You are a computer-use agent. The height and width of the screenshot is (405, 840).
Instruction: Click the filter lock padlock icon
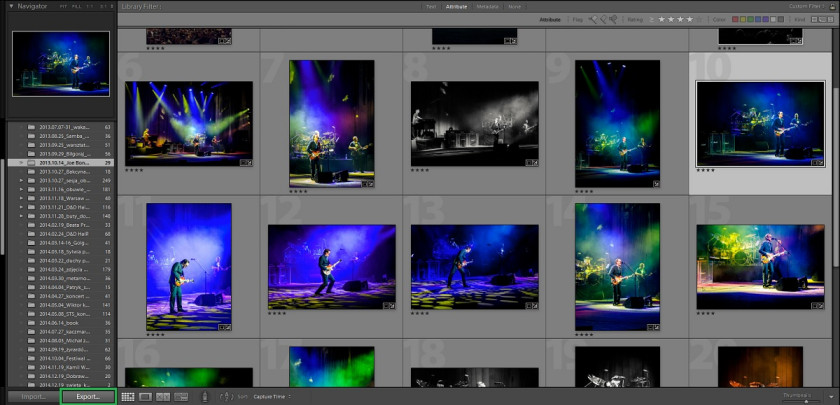point(832,6)
